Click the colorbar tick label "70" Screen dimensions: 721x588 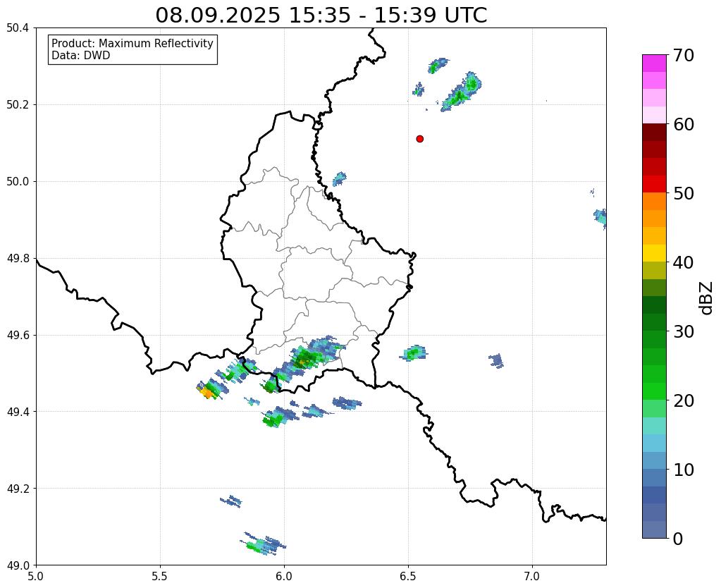coord(683,55)
